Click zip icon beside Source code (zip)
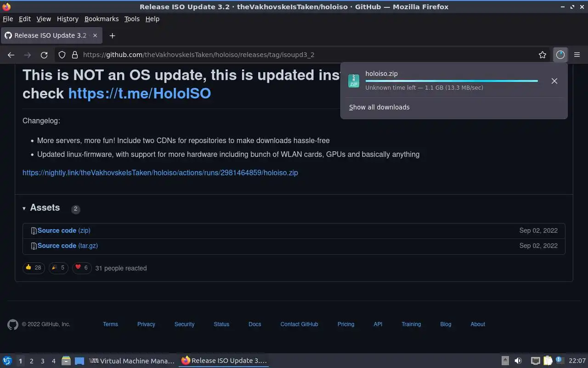This screenshot has width=588, height=368. [34, 231]
